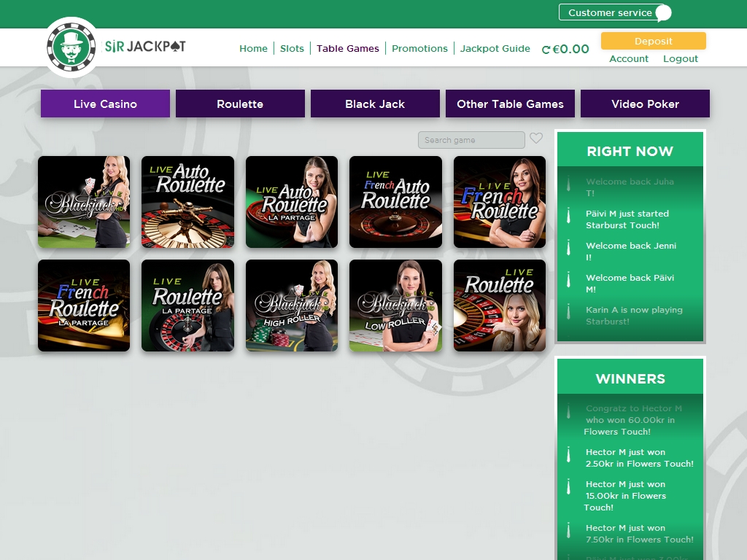
Task: Open the Black Jack category
Action: (x=375, y=104)
